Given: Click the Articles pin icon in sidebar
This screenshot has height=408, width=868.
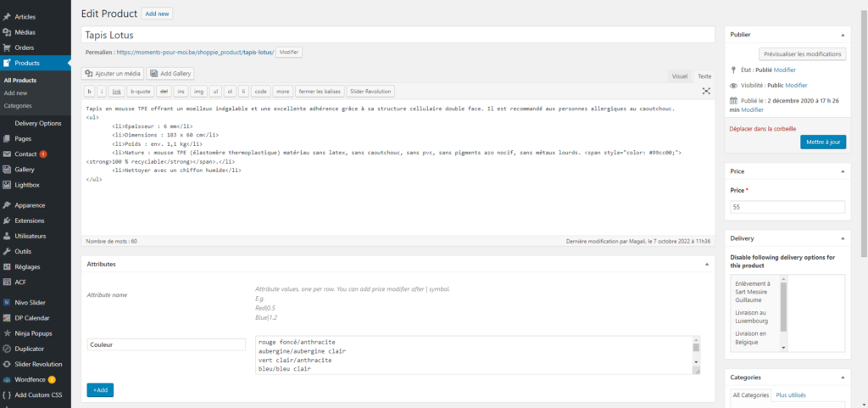Looking at the screenshot, I should click(x=7, y=17).
